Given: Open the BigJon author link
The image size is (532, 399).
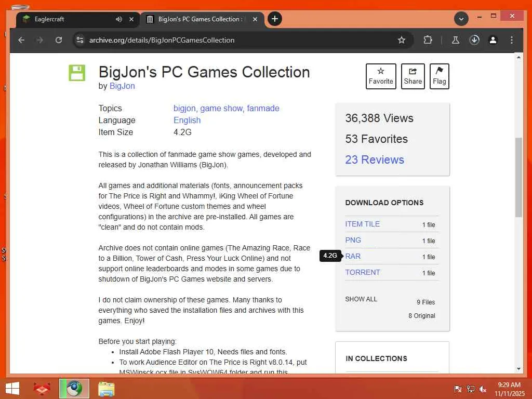Looking at the screenshot, I should coord(122,86).
